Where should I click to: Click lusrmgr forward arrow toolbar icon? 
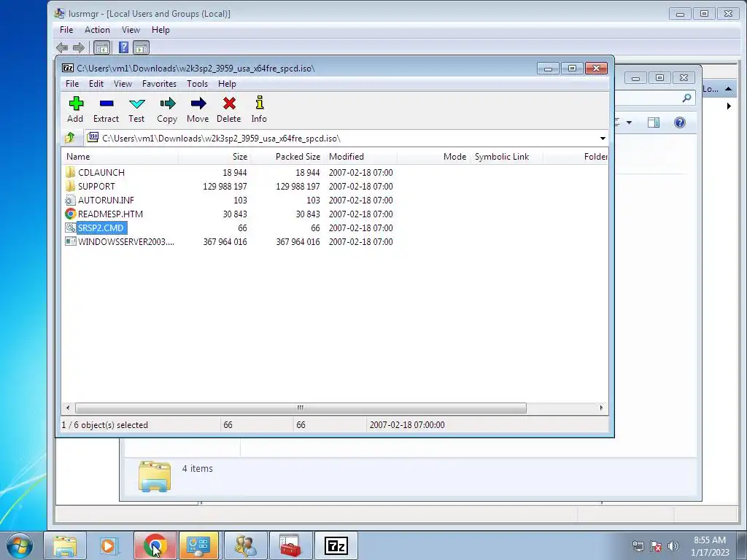point(79,47)
